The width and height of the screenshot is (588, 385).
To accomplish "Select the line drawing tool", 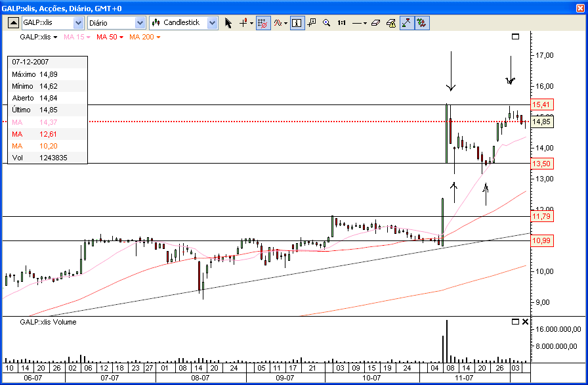I will pos(357,23).
